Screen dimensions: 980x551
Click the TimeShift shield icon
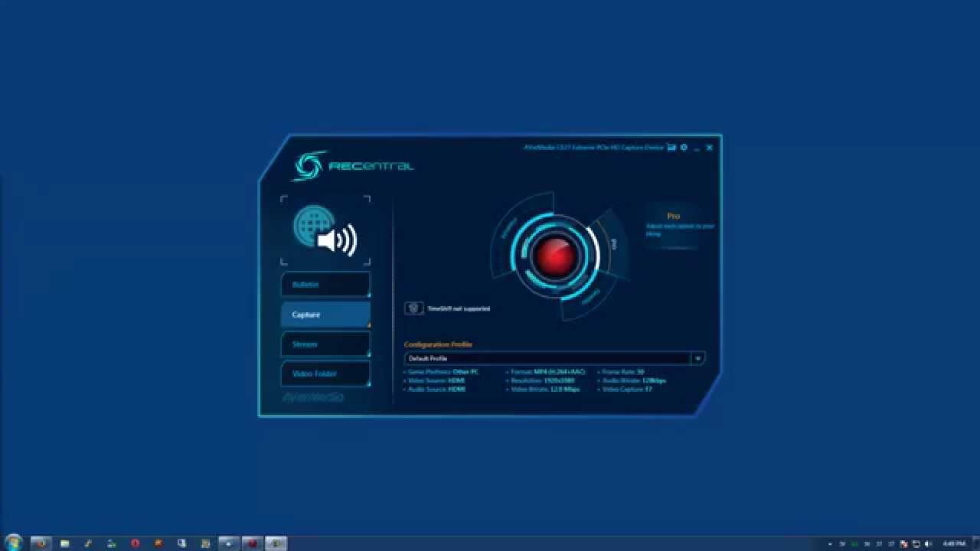414,308
